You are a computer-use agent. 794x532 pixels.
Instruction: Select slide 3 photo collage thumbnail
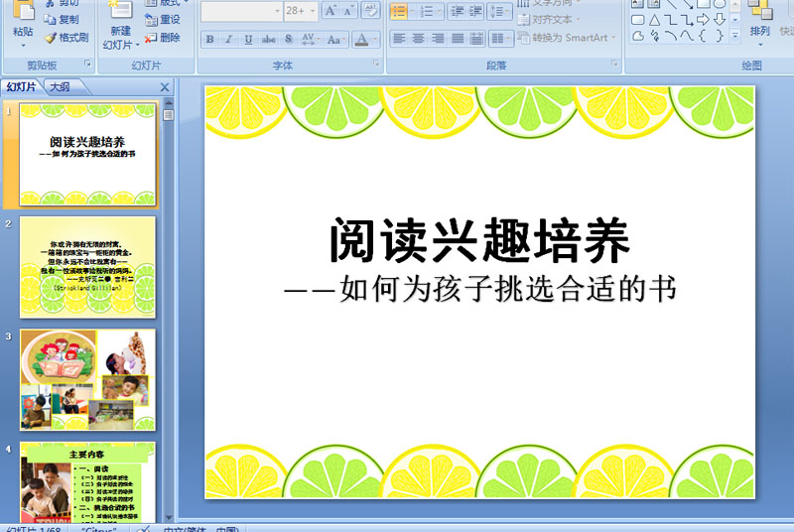point(87,379)
